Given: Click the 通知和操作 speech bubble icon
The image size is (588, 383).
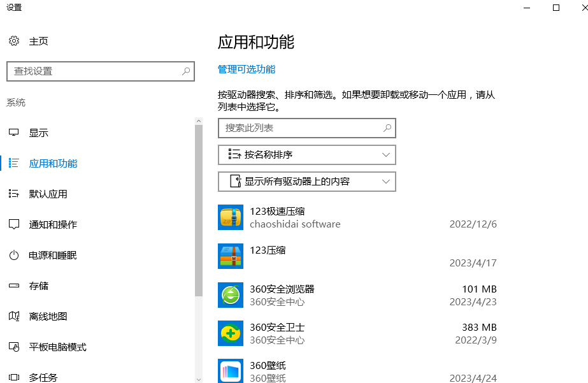Looking at the screenshot, I should point(14,224).
